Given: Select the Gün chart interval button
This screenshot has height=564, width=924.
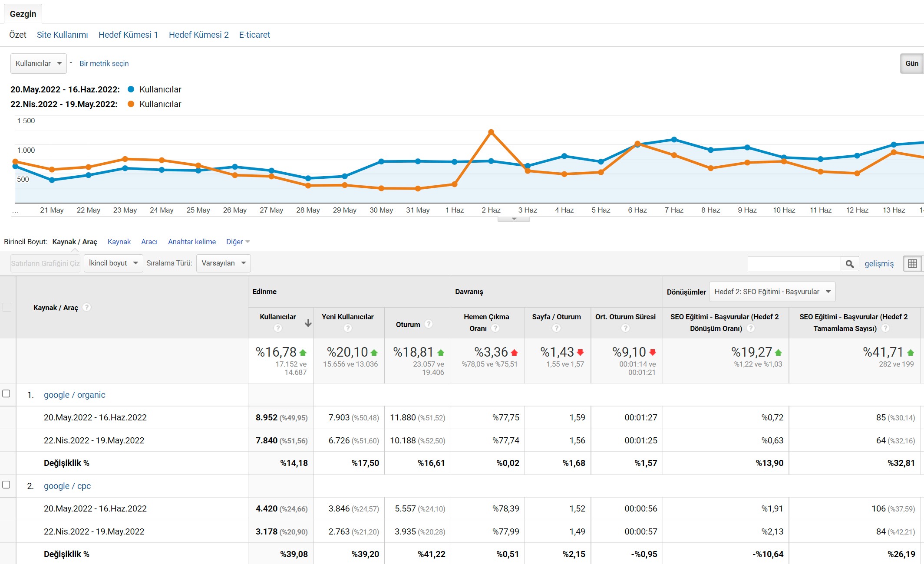Looking at the screenshot, I should [x=911, y=63].
